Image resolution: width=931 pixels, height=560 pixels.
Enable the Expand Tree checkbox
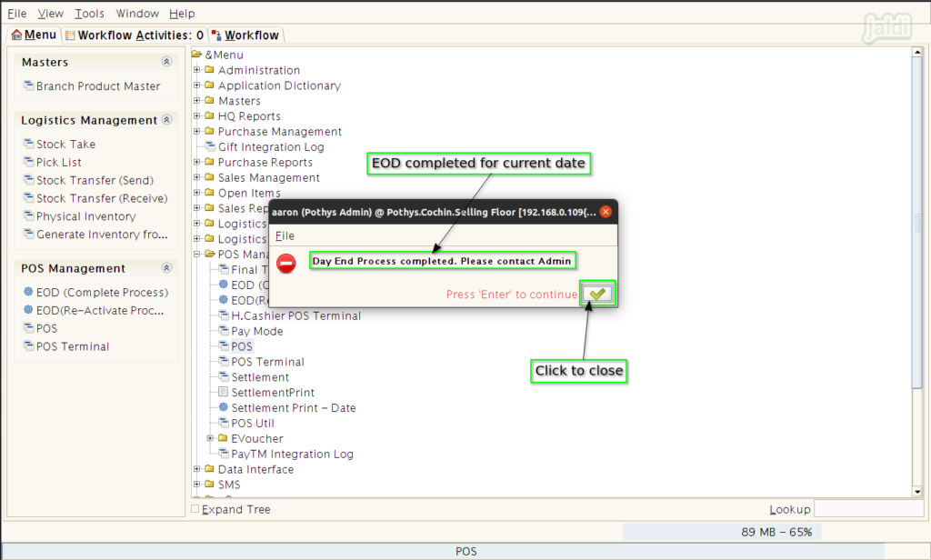(195, 509)
